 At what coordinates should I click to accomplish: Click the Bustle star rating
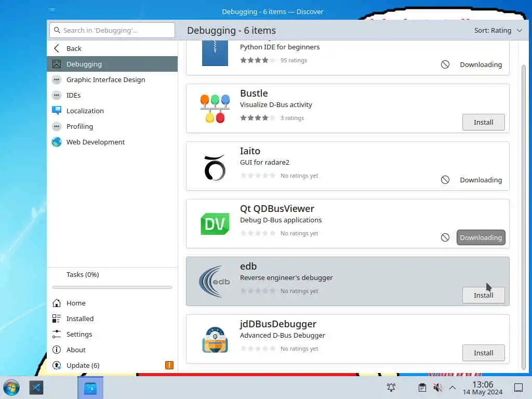pos(258,118)
